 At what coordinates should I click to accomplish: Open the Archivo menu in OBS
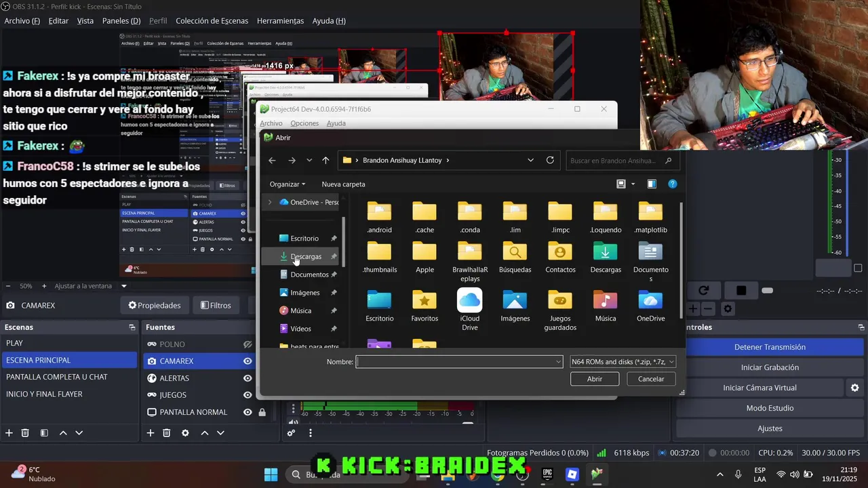click(x=22, y=20)
